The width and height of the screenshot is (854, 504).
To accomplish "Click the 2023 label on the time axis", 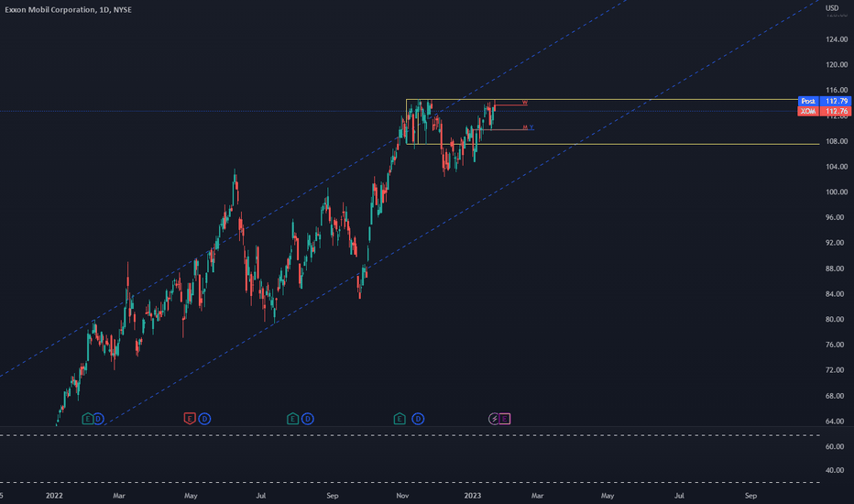I will [472, 495].
